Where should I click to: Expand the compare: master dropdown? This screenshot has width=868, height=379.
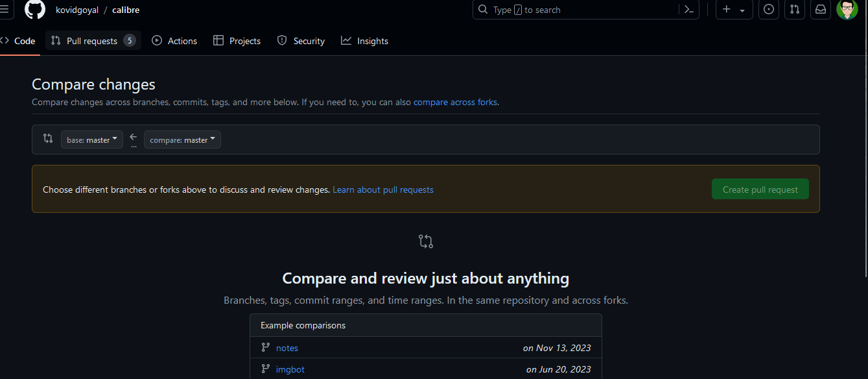click(x=182, y=140)
